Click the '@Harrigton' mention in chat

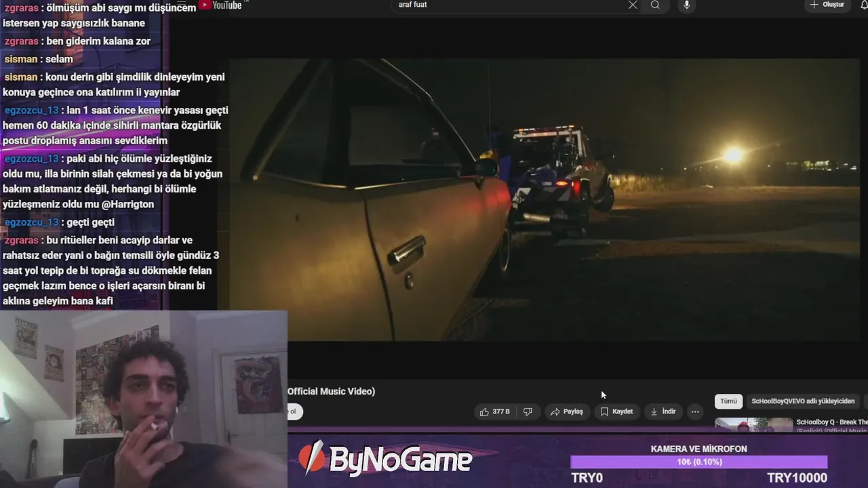coord(128,204)
